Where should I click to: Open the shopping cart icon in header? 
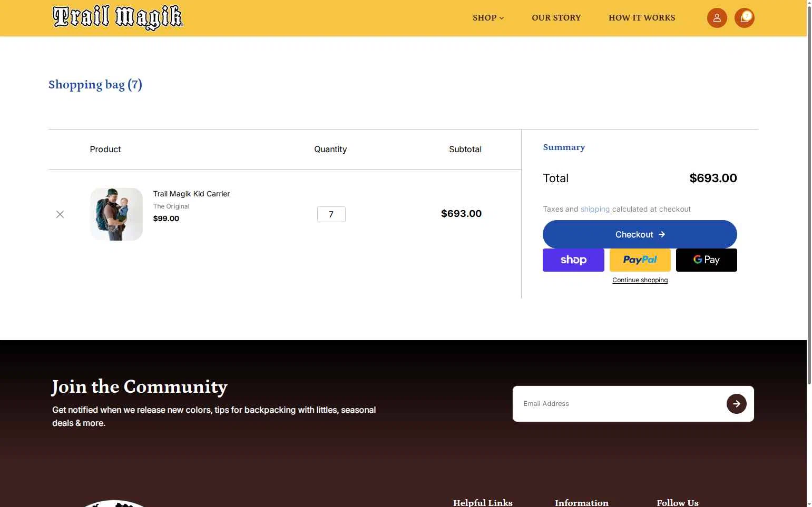(x=744, y=18)
